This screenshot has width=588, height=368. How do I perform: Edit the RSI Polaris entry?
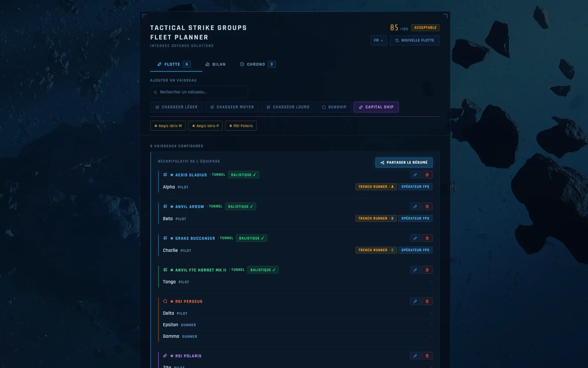click(x=415, y=355)
